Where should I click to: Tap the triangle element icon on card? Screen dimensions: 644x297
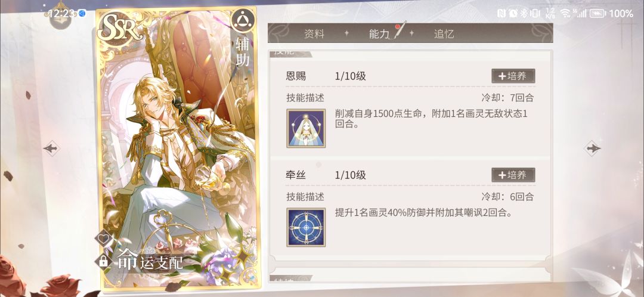(243, 20)
